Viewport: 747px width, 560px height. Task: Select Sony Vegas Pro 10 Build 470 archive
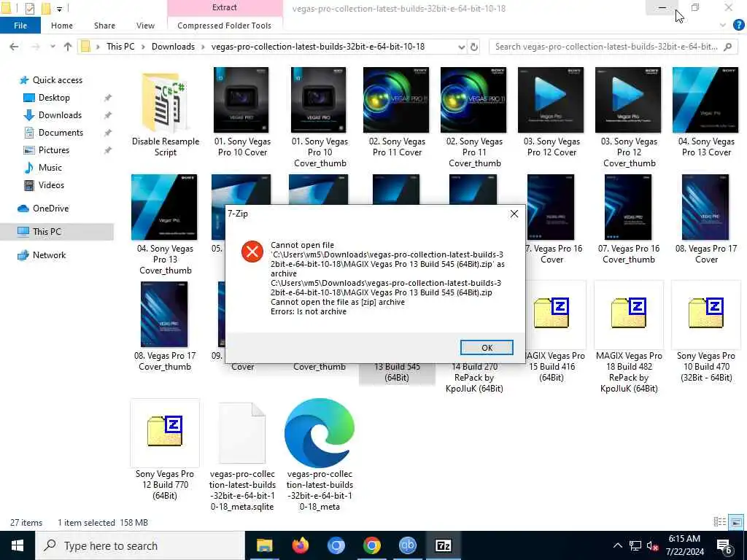coord(706,332)
